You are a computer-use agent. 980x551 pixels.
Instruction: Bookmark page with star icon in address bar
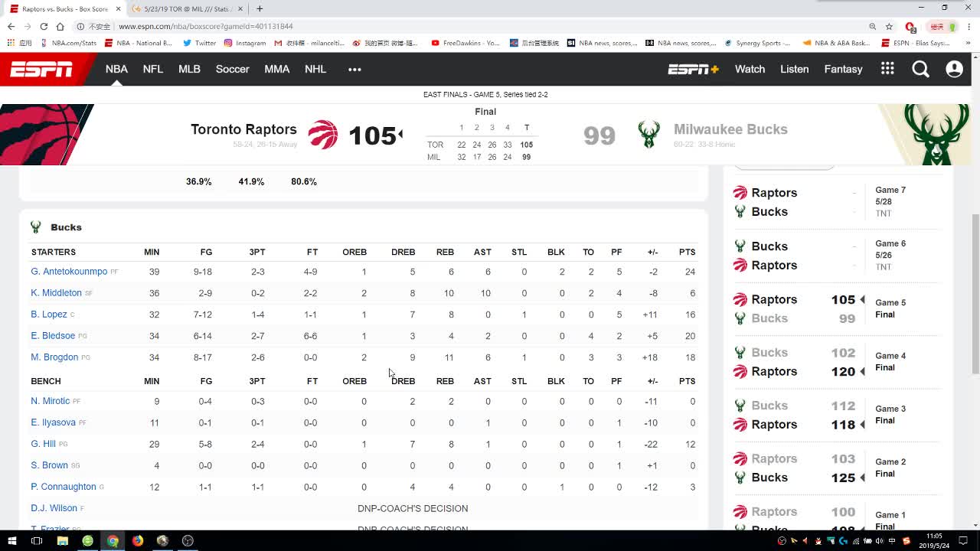point(889,26)
